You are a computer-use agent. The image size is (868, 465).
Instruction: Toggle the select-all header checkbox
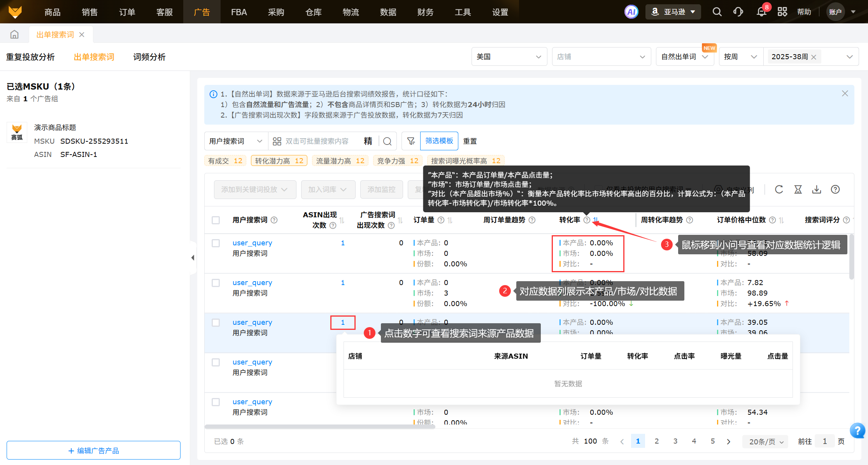(x=216, y=220)
